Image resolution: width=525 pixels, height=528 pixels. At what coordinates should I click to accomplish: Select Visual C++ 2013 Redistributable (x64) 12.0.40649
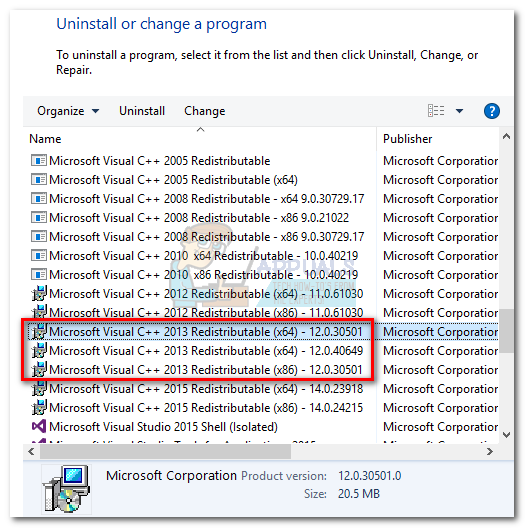coord(198,351)
